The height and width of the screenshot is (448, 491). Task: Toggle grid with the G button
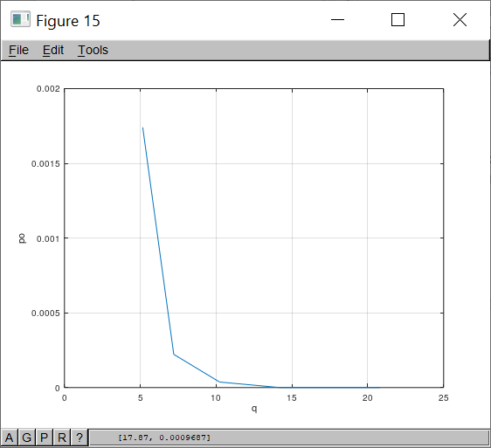pyautogui.click(x=26, y=438)
